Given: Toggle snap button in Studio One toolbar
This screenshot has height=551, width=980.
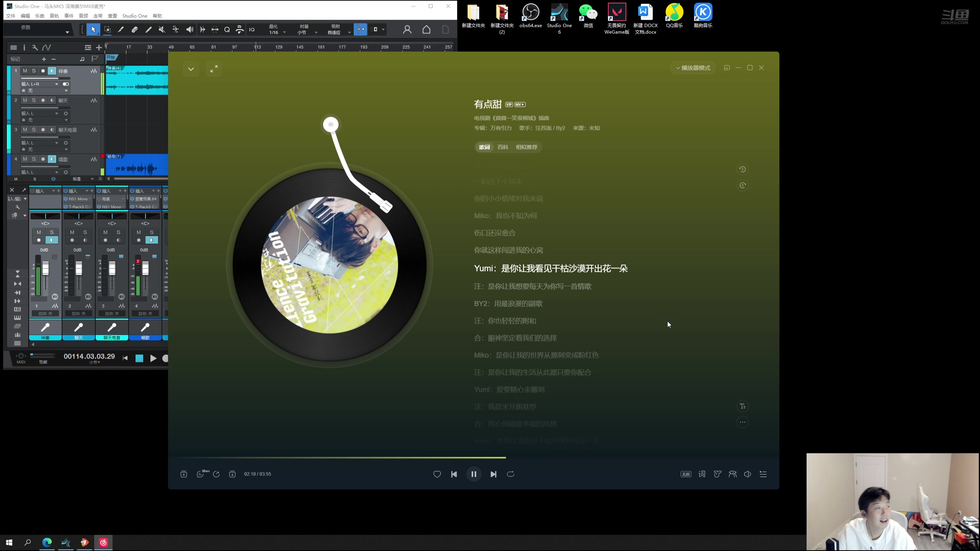Looking at the screenshot, I should pos(361,29).
